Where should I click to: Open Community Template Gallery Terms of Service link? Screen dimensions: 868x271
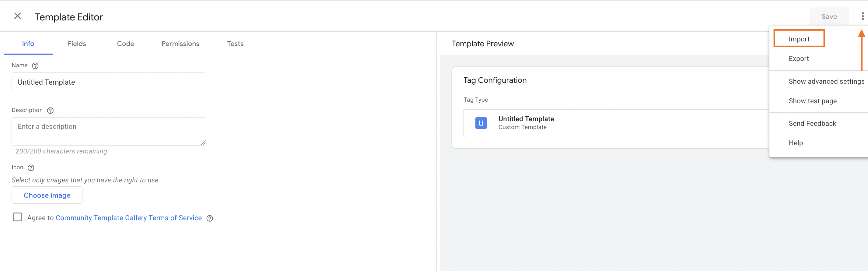coord(129,218)
